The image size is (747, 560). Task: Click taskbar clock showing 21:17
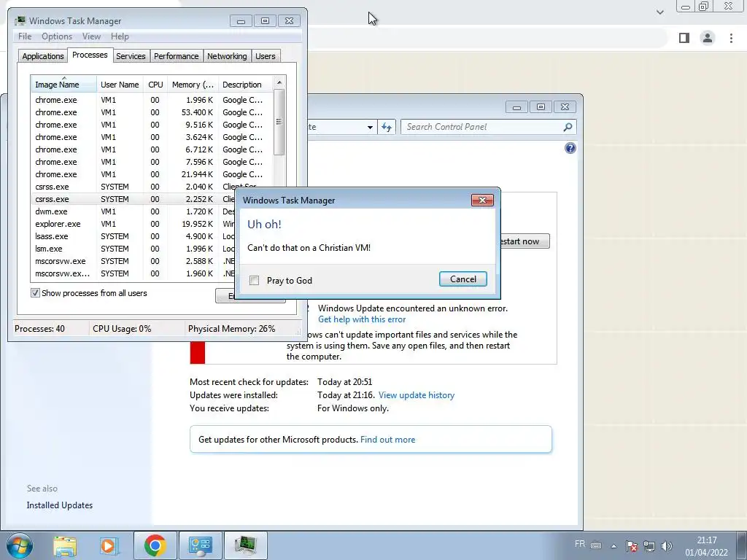pos(706,546)
